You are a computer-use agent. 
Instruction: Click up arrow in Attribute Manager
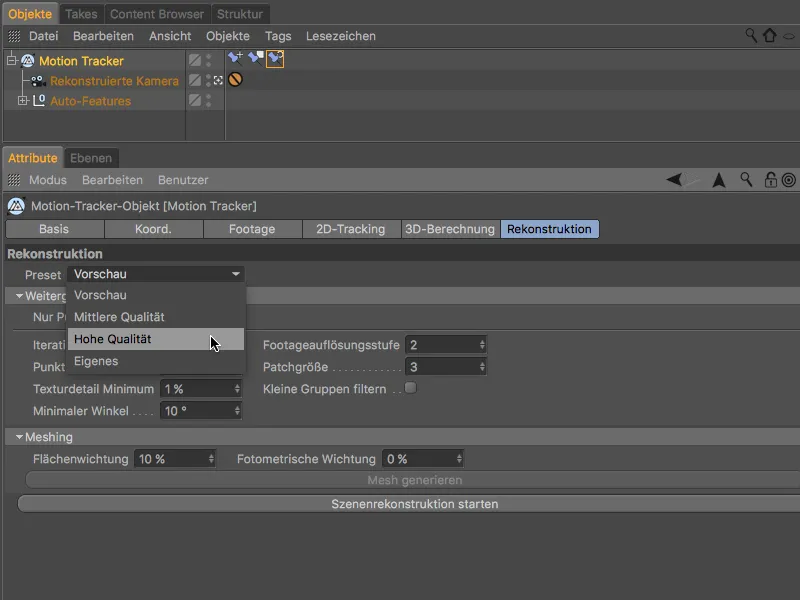tap(719, 180)
